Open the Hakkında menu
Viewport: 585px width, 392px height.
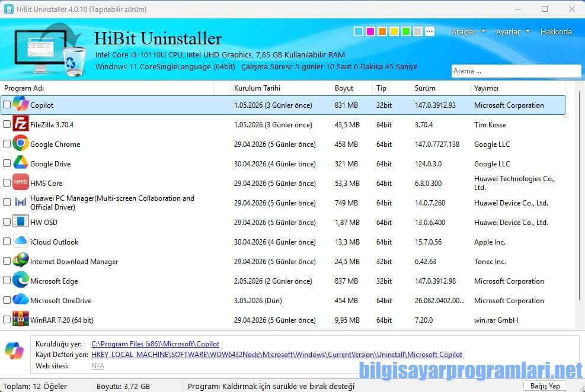(556, 31)
